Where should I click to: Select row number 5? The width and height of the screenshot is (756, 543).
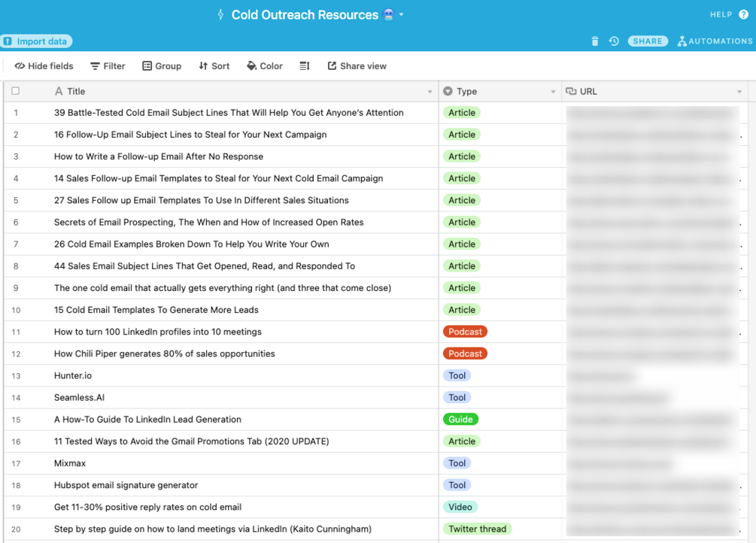point(16,201)
